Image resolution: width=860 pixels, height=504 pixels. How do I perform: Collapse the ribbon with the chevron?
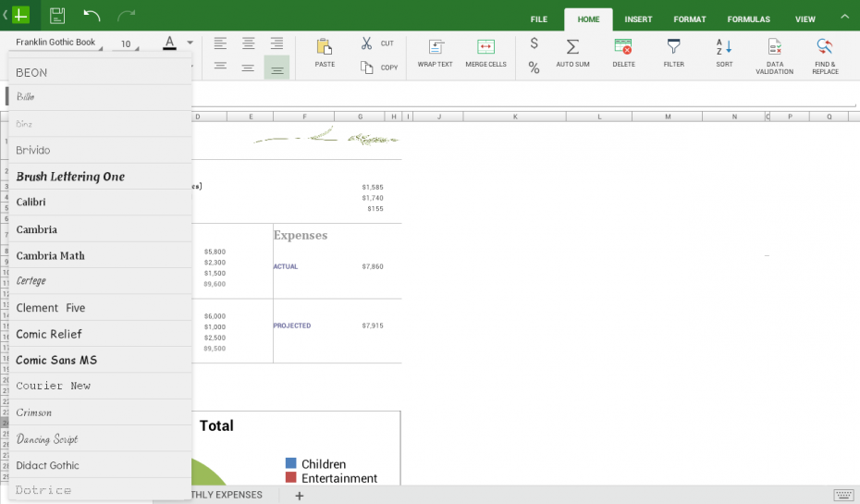point(844,17)
